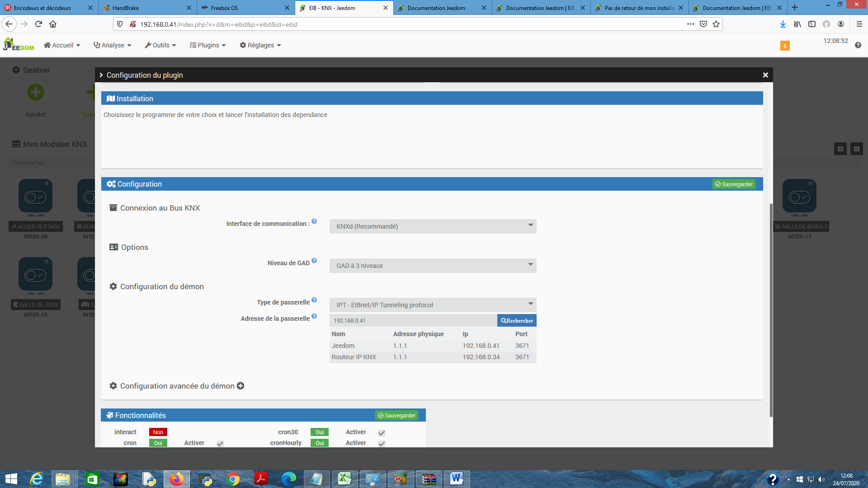
Task: Show Firefox sidebars icon
Action: (x=812, y=24)
